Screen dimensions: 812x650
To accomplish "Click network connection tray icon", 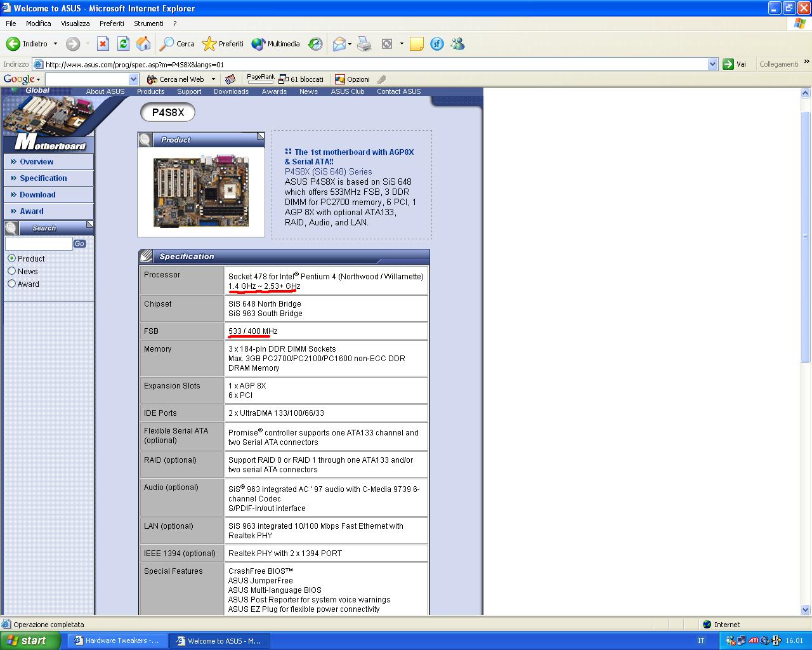I will pos(742,640).
